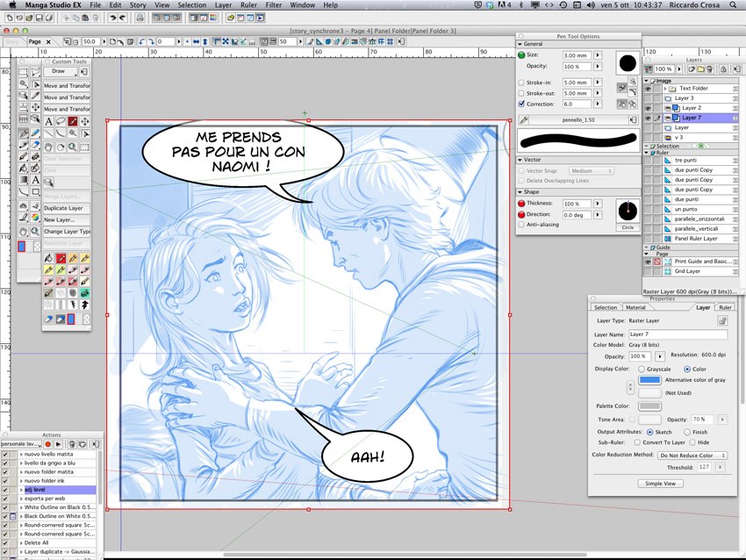Click the play action button in Actions panel
This screenshot has height=560, width=746.
pos(59,444)
